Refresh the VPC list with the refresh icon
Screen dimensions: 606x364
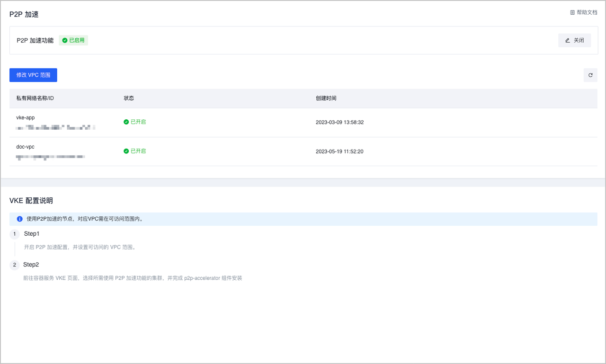[x=590, y=75]
